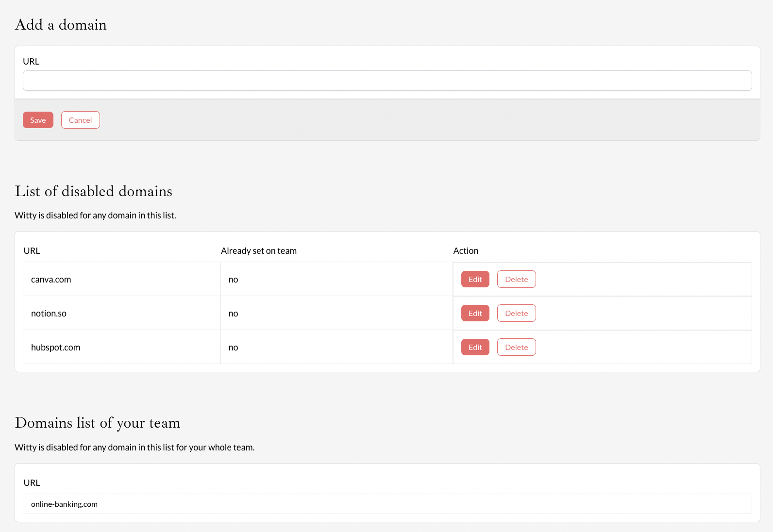
Task: Click the 'List of disabled domains' heading
Action: [93, 191]
